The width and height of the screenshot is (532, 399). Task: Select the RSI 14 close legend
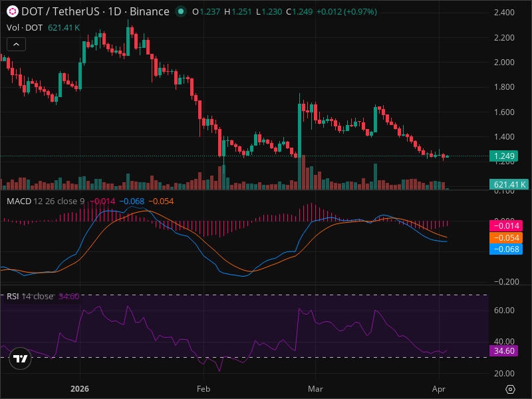30,297
